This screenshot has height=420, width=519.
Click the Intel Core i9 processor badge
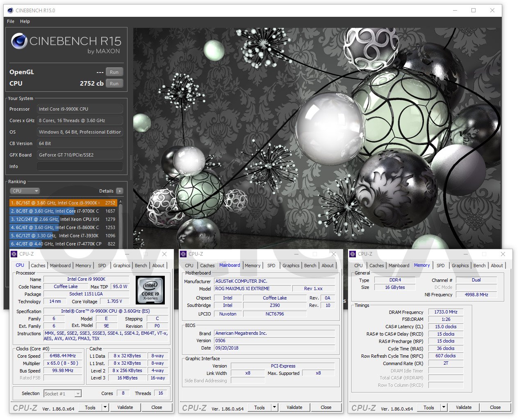[x=150, y=290]
